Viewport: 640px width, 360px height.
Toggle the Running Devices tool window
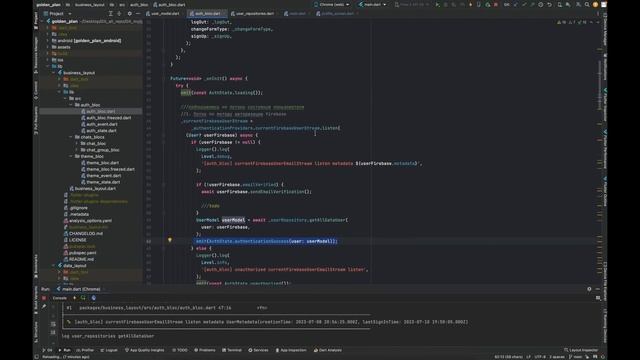pyautogui.click(x=605, y=326)
